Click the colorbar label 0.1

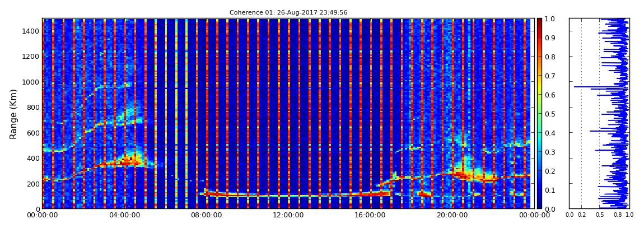point(550,190)
